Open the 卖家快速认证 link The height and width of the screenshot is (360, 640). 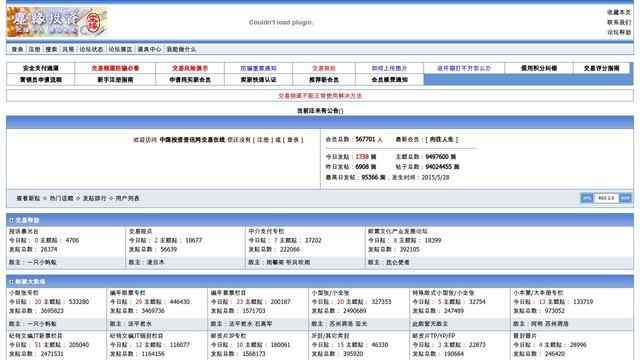coord(259,80)
